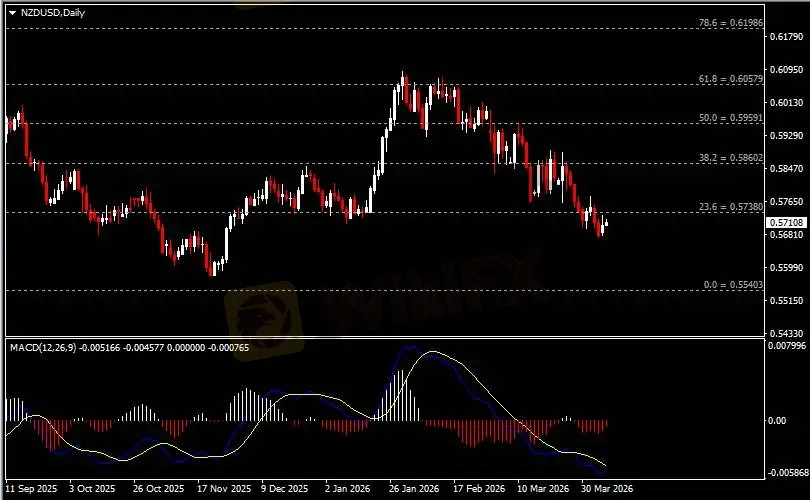Click the MACD scale value -0.005868
810x500 pixels.
click(x=788, y=473)
